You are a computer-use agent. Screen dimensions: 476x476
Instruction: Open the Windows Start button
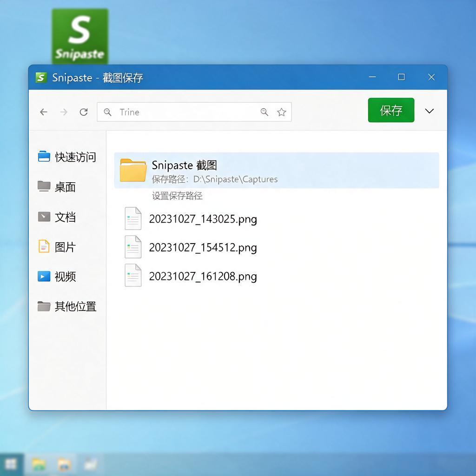[x=11, y=464]
